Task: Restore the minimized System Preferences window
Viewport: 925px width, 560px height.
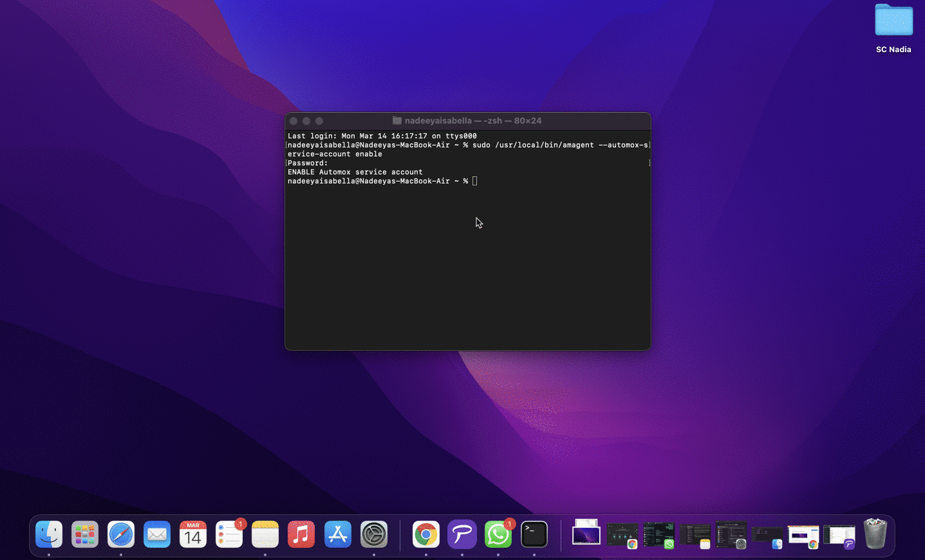Action: coord(731,535)
